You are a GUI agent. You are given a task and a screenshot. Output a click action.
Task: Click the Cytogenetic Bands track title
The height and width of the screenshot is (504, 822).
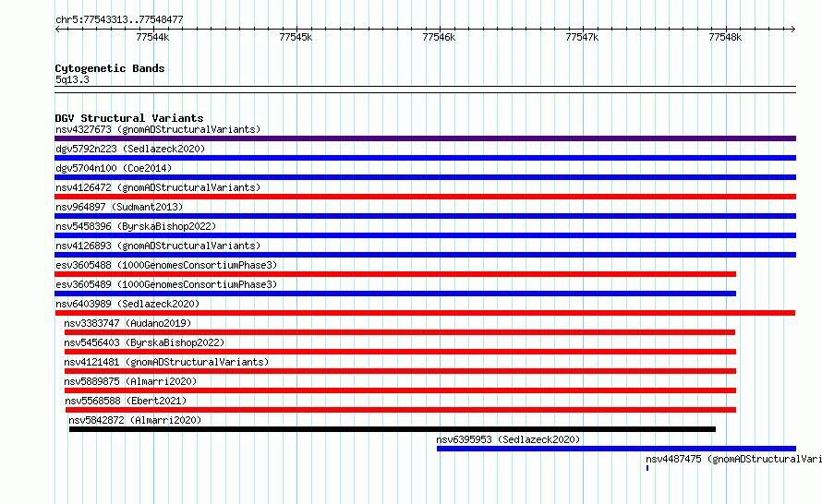pos(110,68)
